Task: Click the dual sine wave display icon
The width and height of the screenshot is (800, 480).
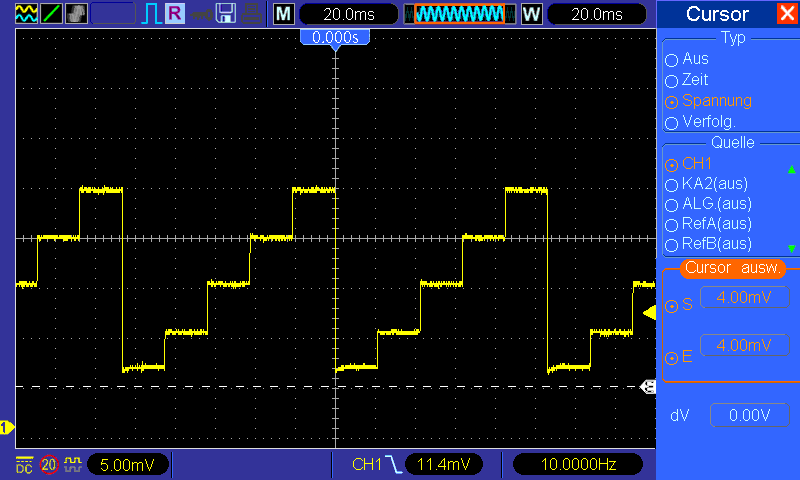Action: point(27,13)
